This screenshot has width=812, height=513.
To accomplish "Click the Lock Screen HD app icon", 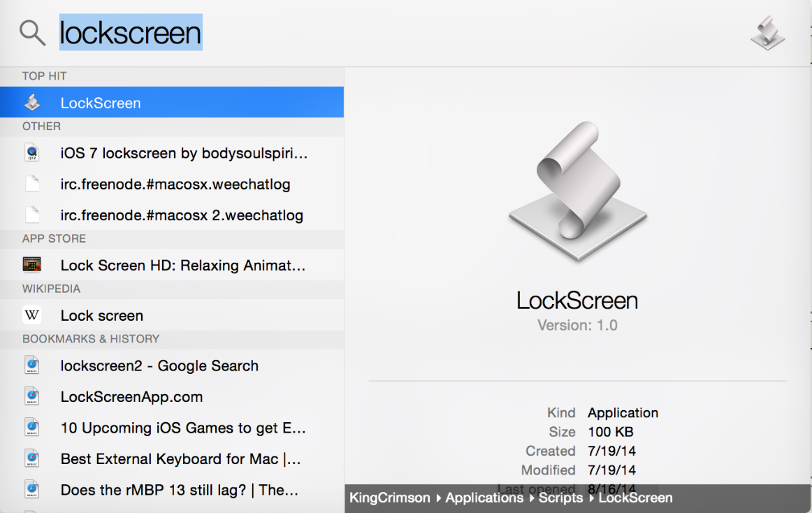I will [x=32, y=265].
